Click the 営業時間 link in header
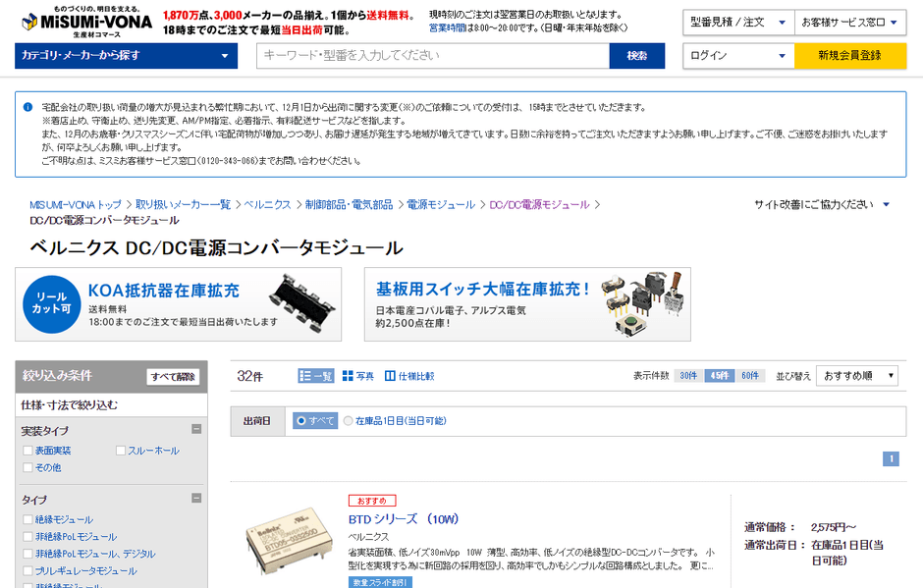Image resolution: width=923 pixels, height=588 pixels. (448, 27)
